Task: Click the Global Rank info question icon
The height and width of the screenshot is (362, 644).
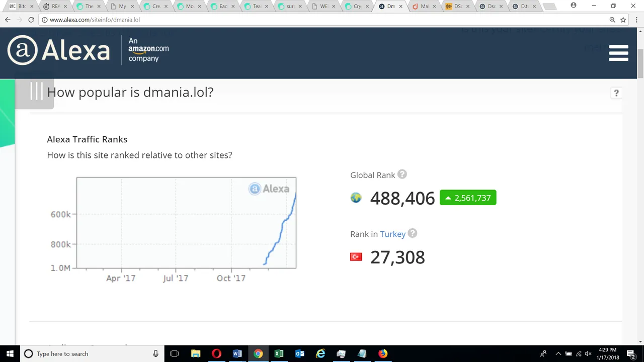Action: coord(402,174)
